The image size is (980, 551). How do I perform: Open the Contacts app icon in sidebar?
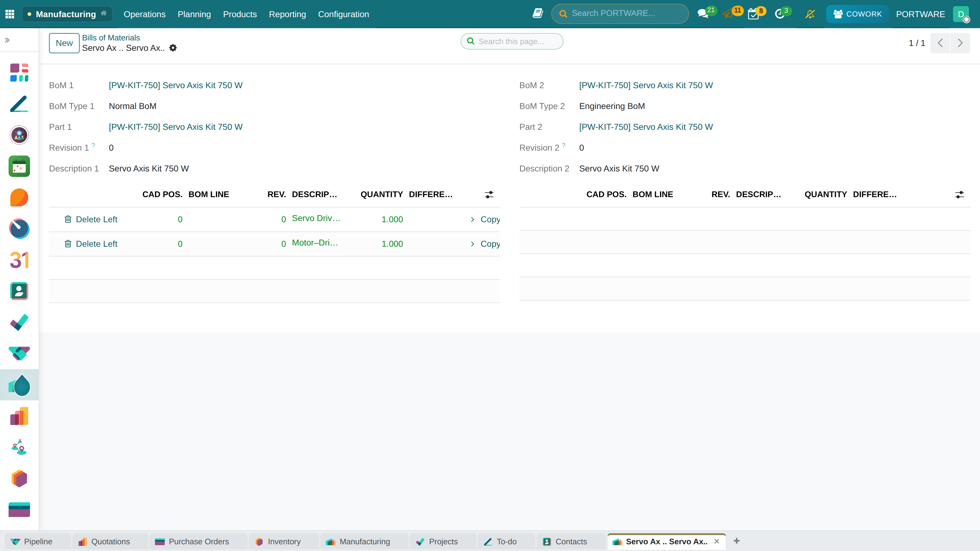click(19, 291)
